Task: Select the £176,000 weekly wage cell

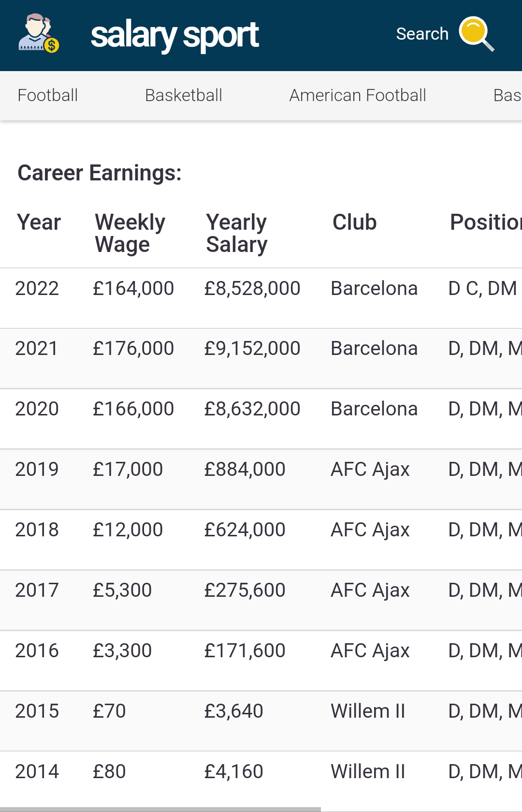Action: pyautogui.click(x=133, y=349)
